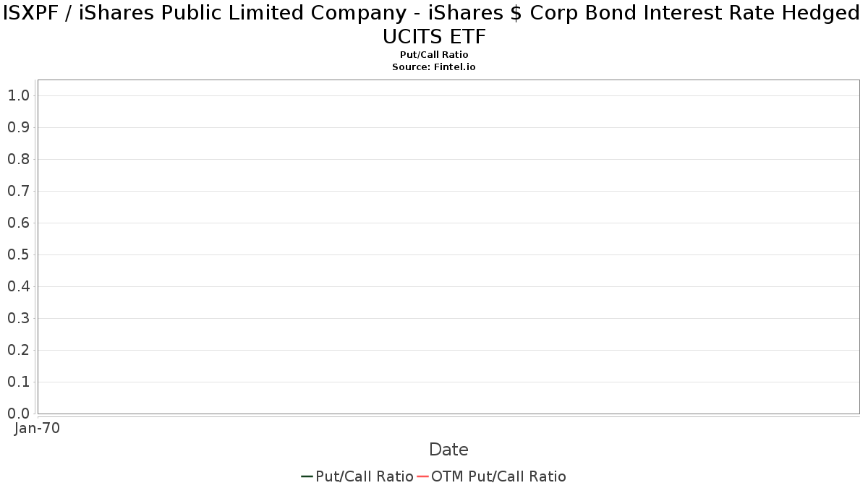The height and width of the screenshot is (488, 868).
Task: Select the 0.6 y-axis tick label
Action: pyautogui.click(x=18, y=223)
